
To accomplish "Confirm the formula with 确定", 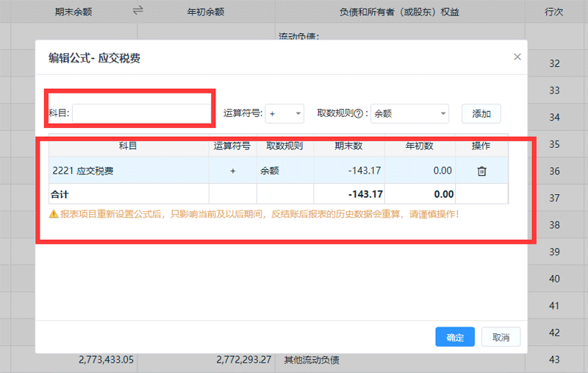I will pos(455,337).
